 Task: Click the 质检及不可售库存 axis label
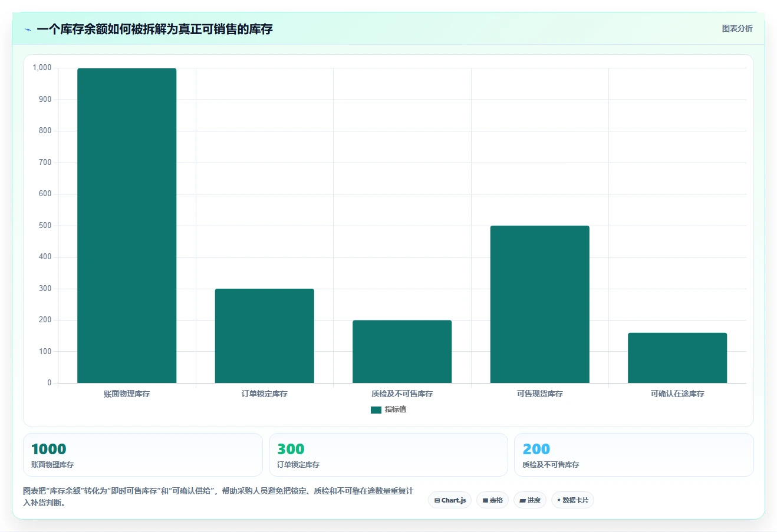coord(402,394)
